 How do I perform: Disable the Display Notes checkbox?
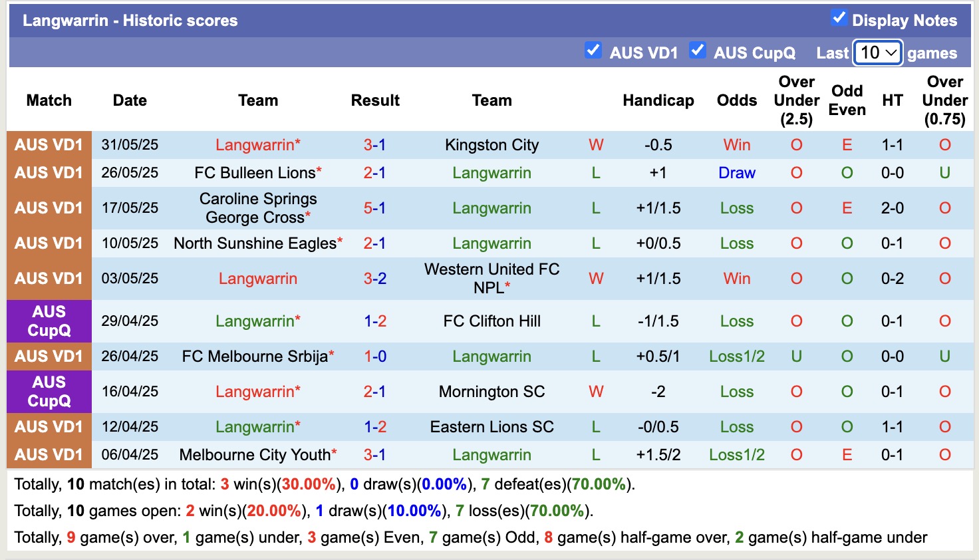pyautogui.click(x=839, y=20)
